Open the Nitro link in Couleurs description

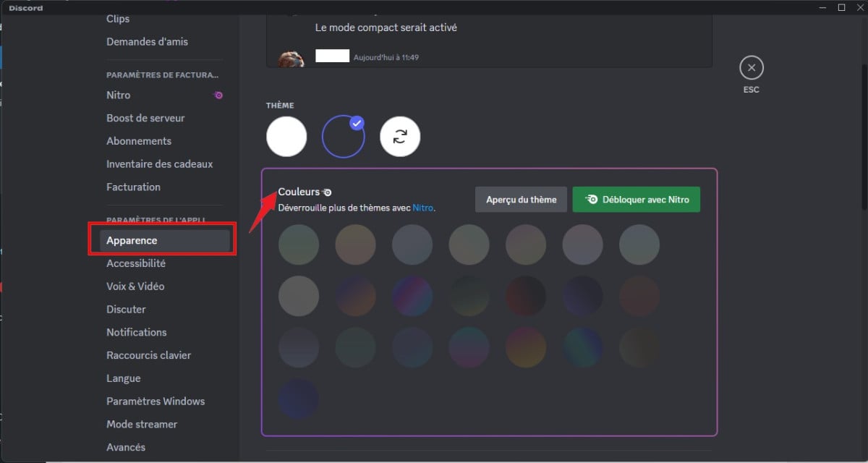[422, 208]
